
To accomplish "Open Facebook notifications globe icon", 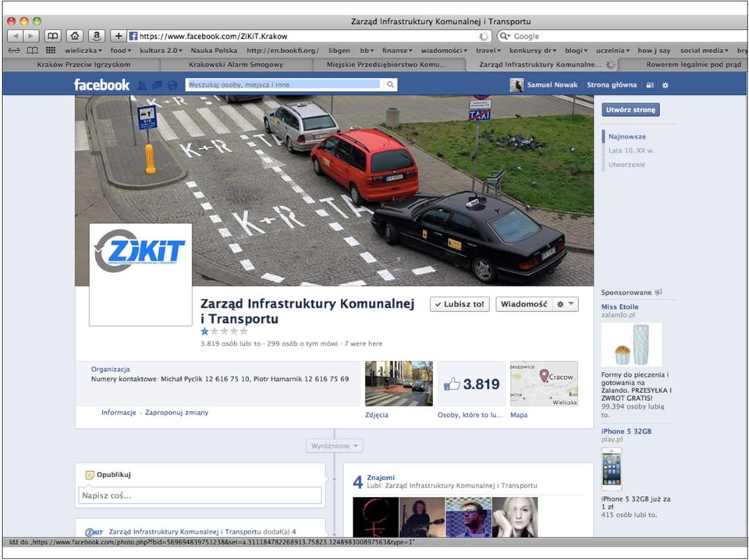I will click(172, 85).
